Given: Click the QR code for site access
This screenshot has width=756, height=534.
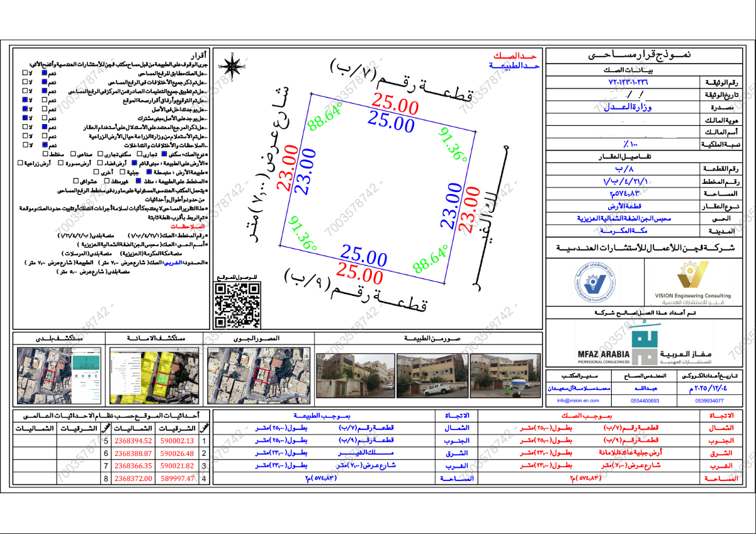Looking at the screenshot, I should point(237,305).
